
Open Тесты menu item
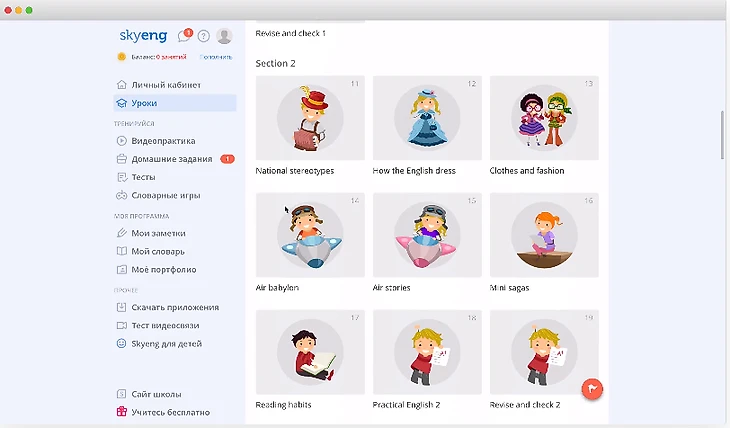[143, 177]
